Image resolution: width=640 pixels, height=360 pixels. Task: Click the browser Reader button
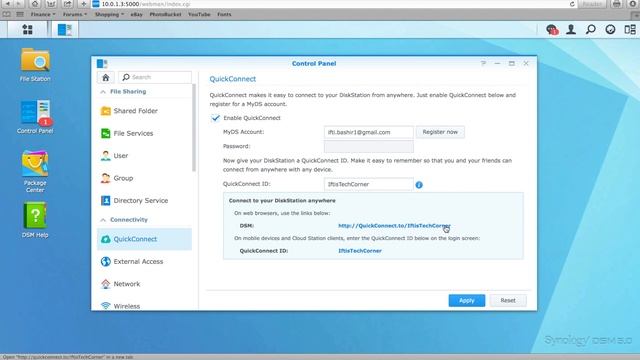[x=592, y=4]
